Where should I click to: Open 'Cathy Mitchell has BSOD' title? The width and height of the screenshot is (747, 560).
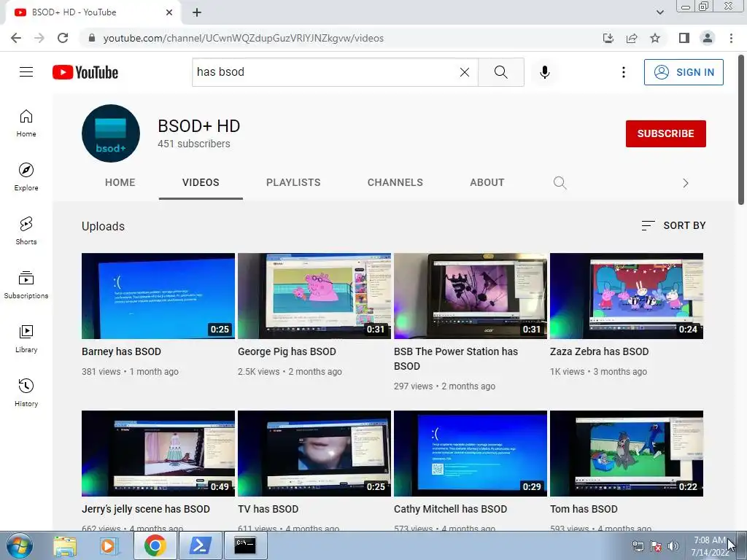[450, 509]
